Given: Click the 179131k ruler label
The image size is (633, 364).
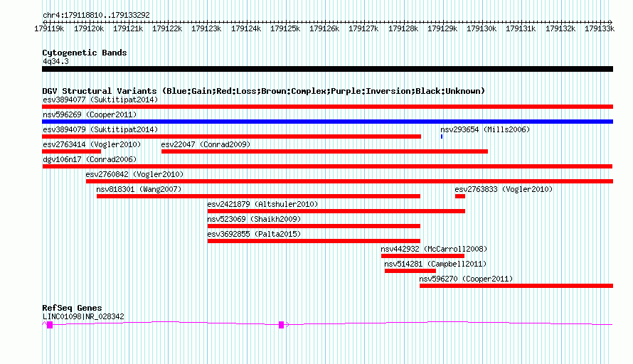Looking at the screenshot, I should (521, 29).
